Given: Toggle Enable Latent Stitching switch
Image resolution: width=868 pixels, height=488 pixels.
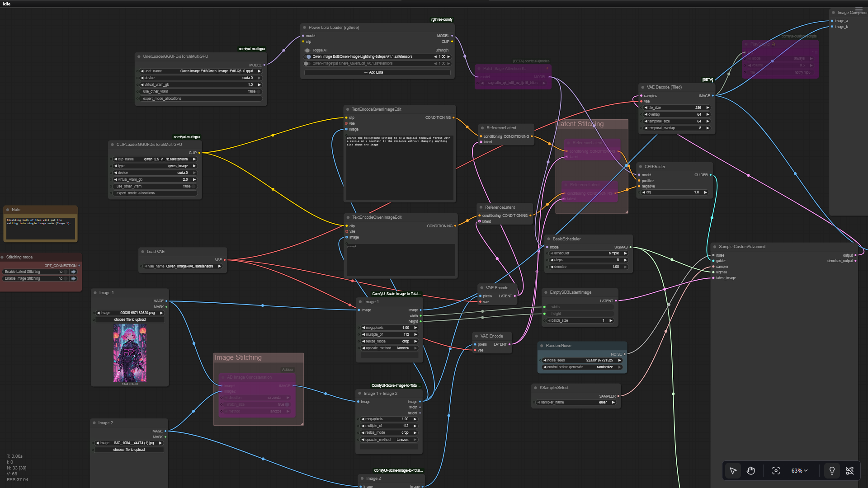Looking at the screenshot, I should pos(66,272).
